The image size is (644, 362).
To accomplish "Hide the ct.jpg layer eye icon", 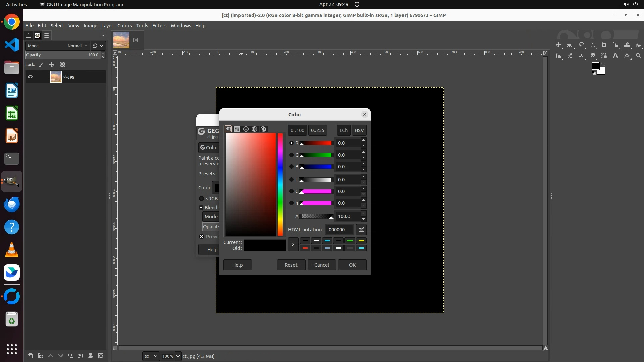I will (x=30, y=77).
